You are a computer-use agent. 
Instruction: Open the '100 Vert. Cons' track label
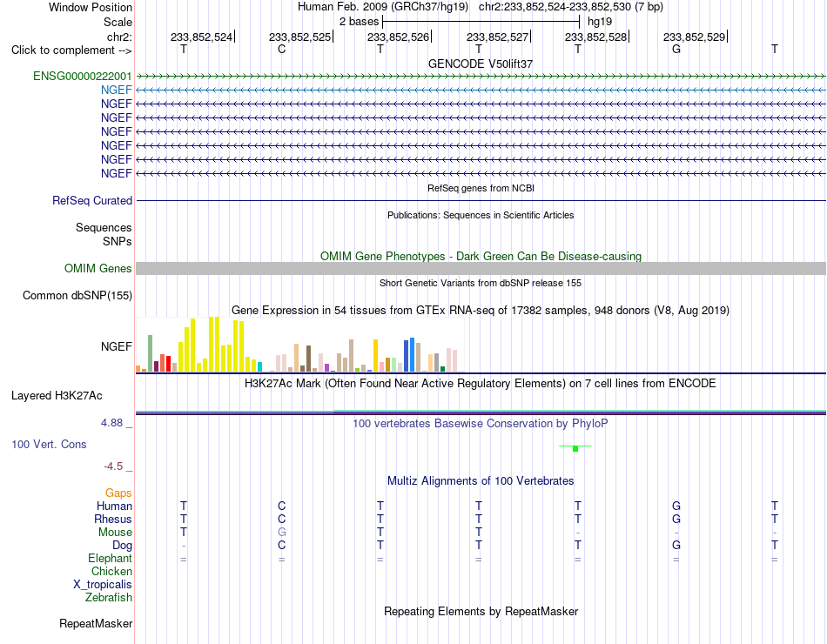coord(49,444)
